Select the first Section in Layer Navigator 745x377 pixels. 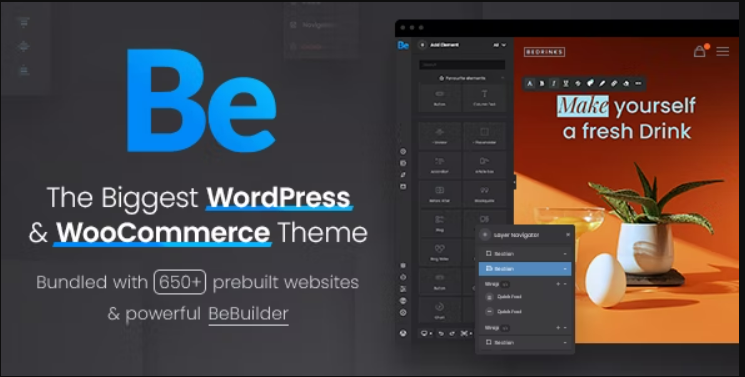point(525,254)
